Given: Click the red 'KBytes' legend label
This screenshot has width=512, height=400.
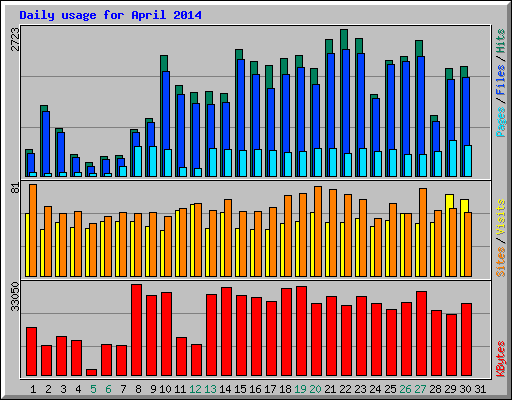Looking at the screenshot, I should pos(500,359).
